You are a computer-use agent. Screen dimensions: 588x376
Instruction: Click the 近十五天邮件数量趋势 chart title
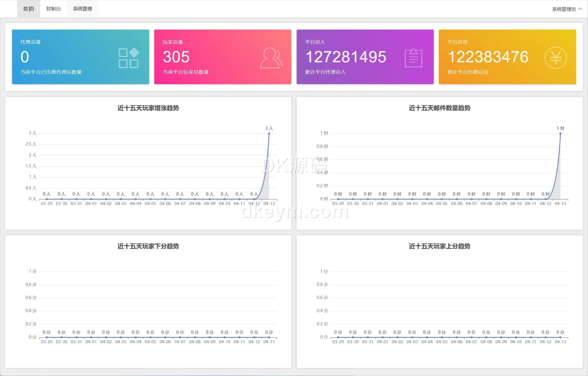click(439, 108)
